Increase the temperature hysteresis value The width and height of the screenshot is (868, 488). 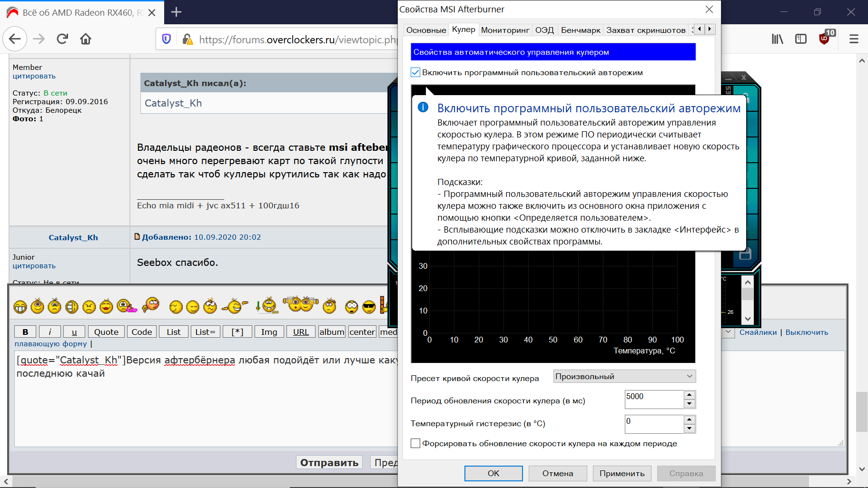click(x=690, y=420)
